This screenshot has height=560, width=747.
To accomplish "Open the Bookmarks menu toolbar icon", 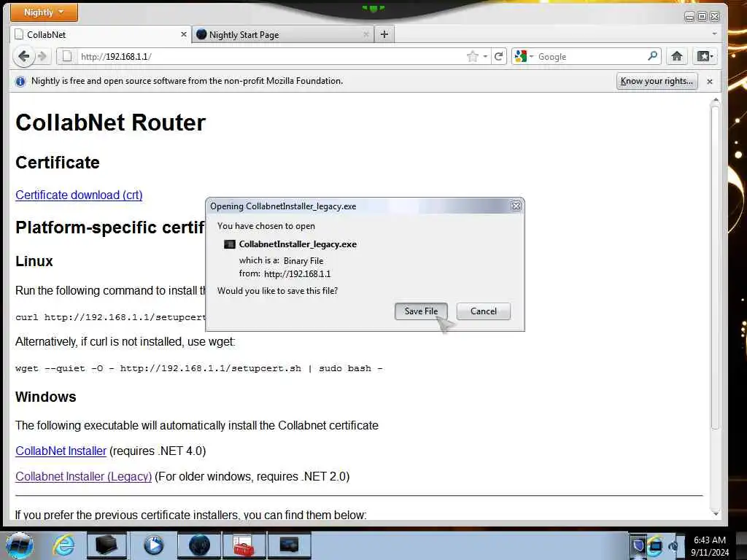I will (x=705, y=56).
